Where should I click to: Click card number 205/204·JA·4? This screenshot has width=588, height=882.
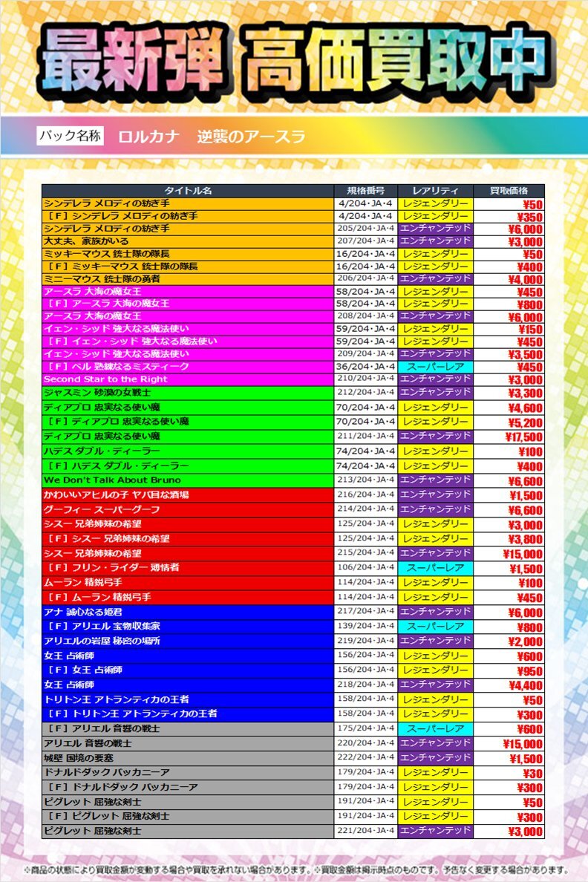click(x=366, y=229)
